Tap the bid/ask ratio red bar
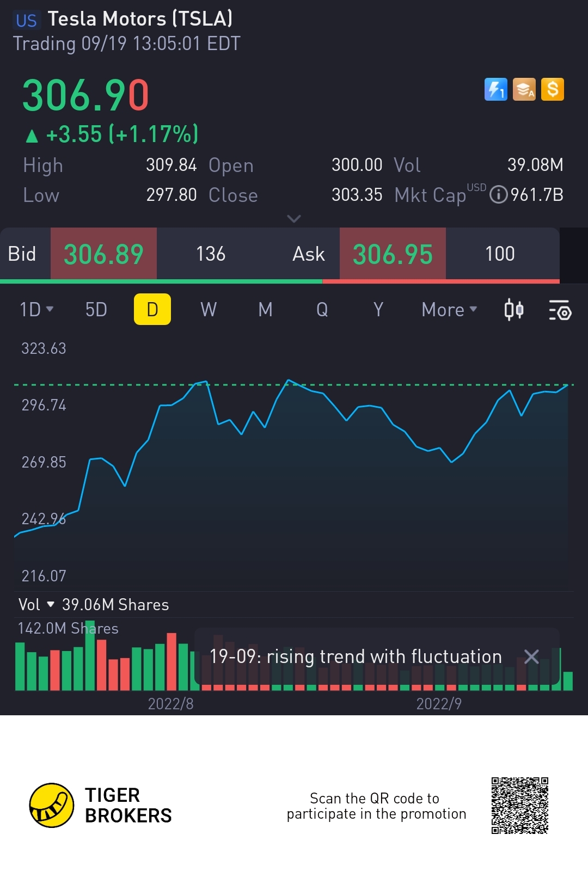 [441, 281]
